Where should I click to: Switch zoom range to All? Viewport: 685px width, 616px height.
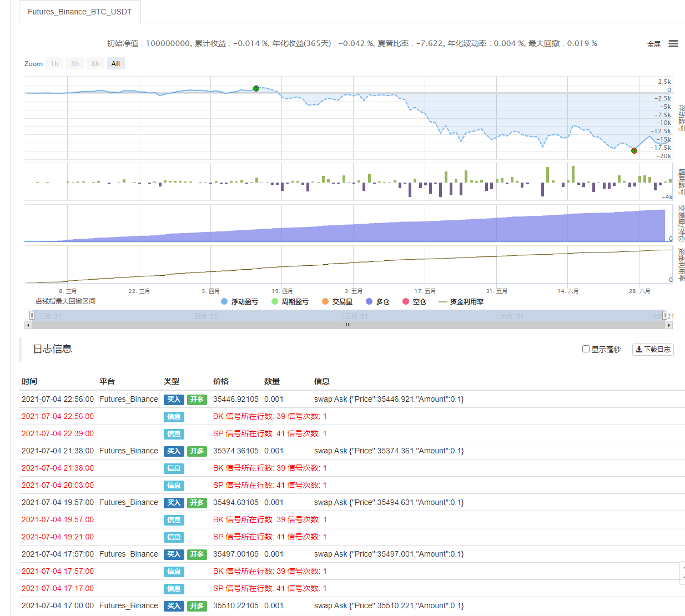[x=115, y=64]
